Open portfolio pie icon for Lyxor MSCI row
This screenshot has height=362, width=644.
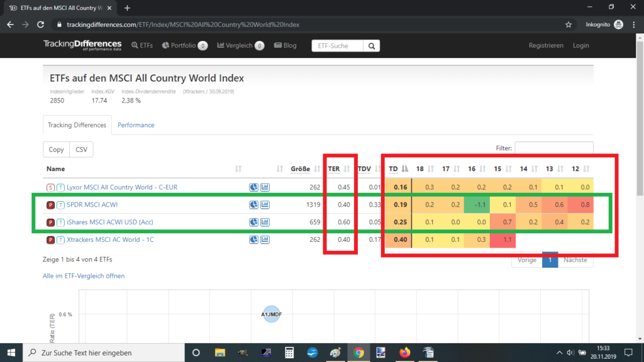253,187
